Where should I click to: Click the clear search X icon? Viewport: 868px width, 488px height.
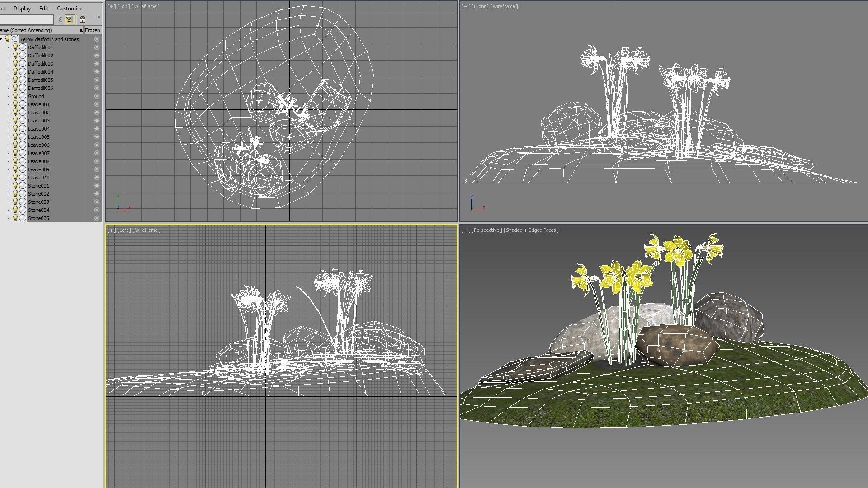(x=59, y=19)
